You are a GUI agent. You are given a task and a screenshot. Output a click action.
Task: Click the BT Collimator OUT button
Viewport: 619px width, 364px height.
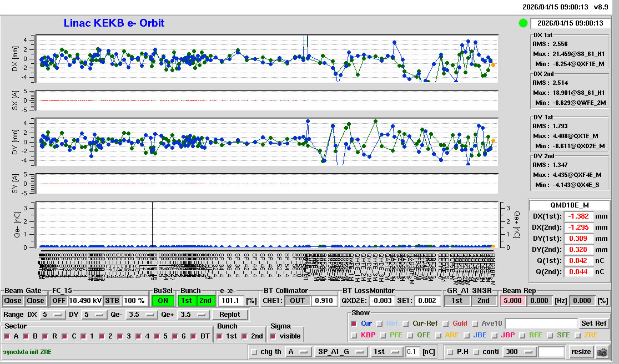(x=298, y=300)
